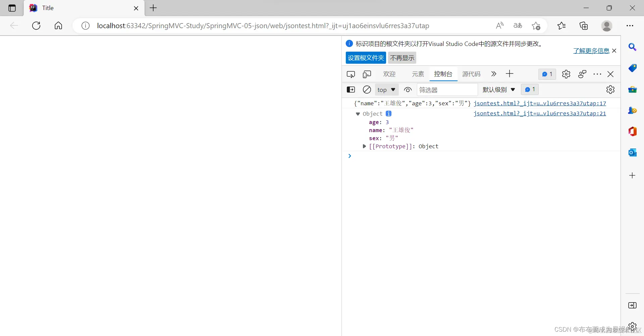Add this page to favorites
644x336 pixels.
tap(536, 25)
